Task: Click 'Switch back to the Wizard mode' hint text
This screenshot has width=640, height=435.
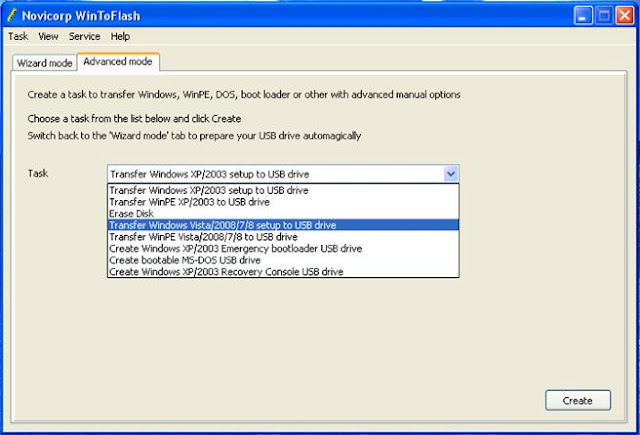Action: click(x=194, y=136)
